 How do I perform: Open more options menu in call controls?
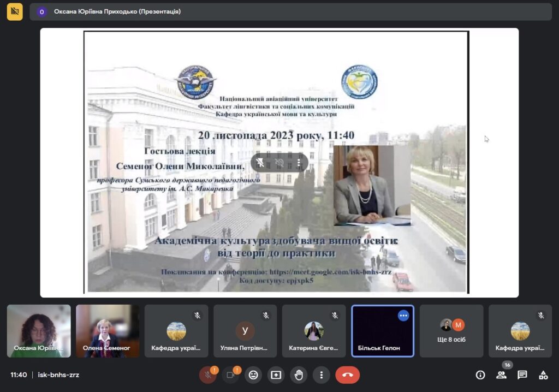[322, 375]
